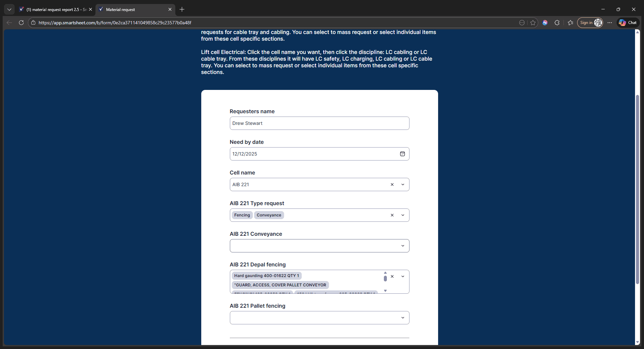Click up arrow in Depal fencing list

point(385,273)
